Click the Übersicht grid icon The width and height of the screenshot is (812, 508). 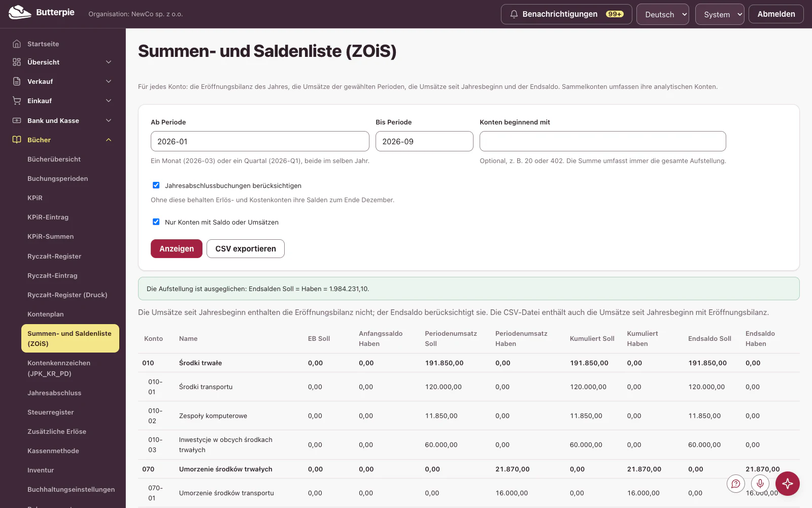point(17,62)
